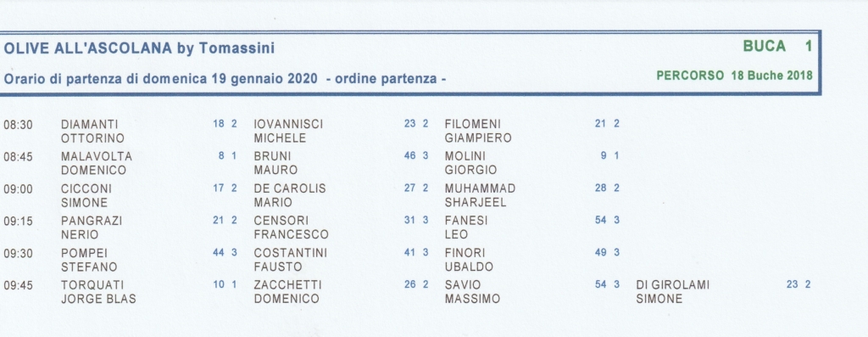Select player COSTANTINI FAUSTO
Screen dimensions: 868x337
291,260
